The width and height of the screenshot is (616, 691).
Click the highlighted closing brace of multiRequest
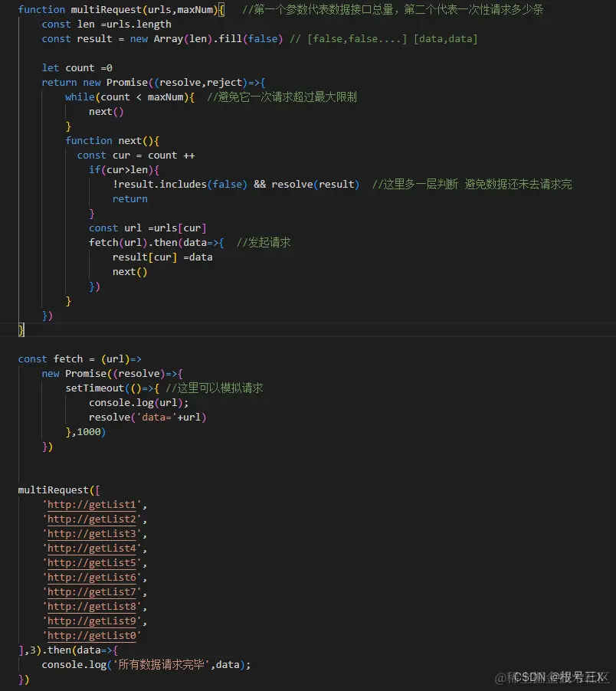pyautogui.click(x=21, y=329)
